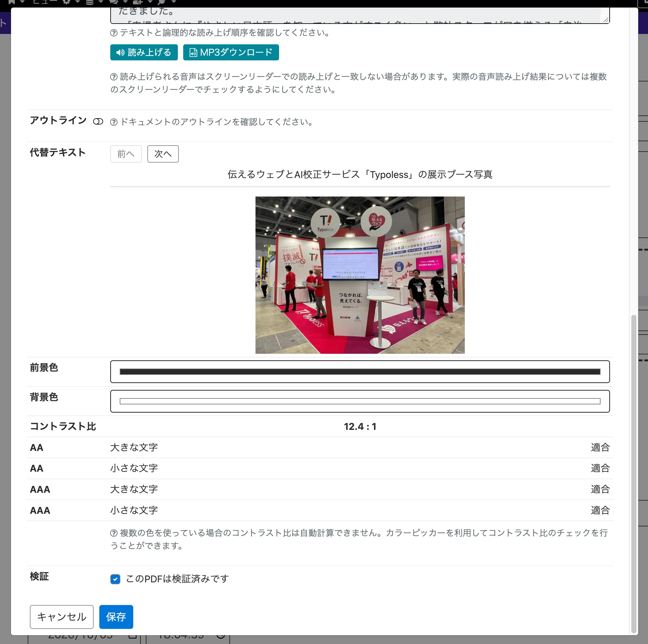Click the 検証 section label
The image size is (648, 644).
coord(39,576)
